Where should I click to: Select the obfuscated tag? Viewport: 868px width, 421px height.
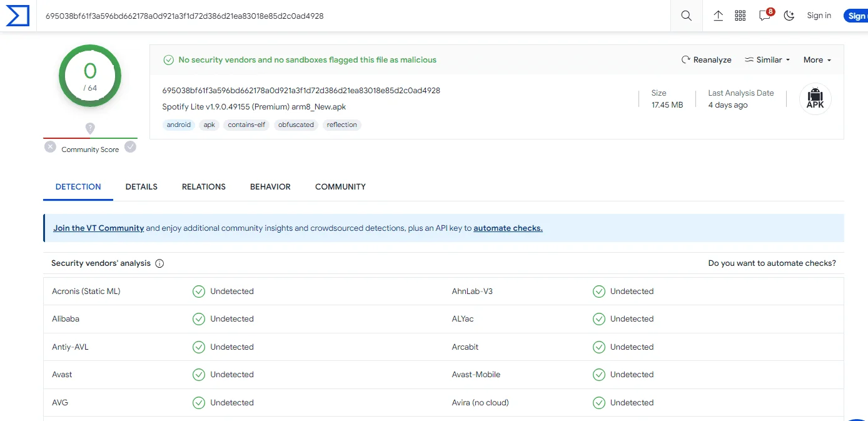(x=296, y=125)
